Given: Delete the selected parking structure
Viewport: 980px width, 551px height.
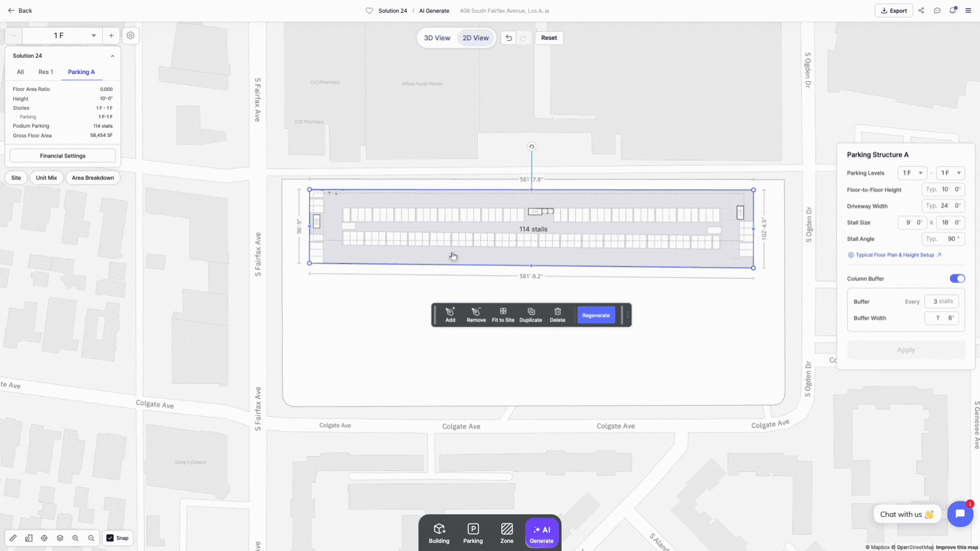Looking at the screenshot, I should pos(557,315).
